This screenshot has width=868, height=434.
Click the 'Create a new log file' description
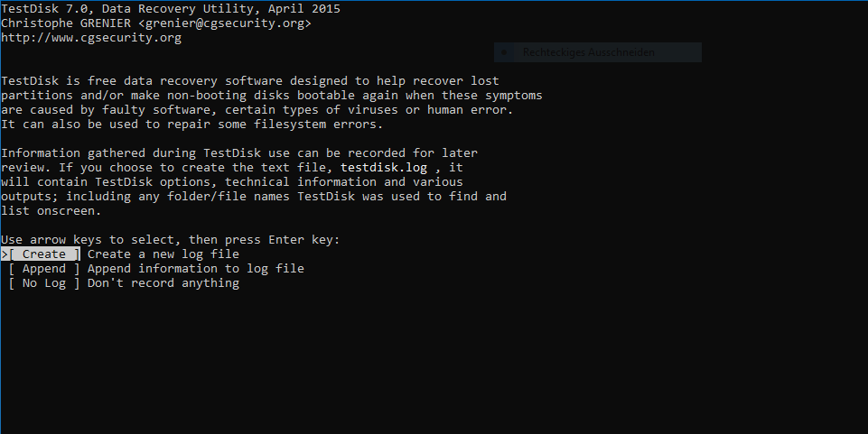[163, 254]
